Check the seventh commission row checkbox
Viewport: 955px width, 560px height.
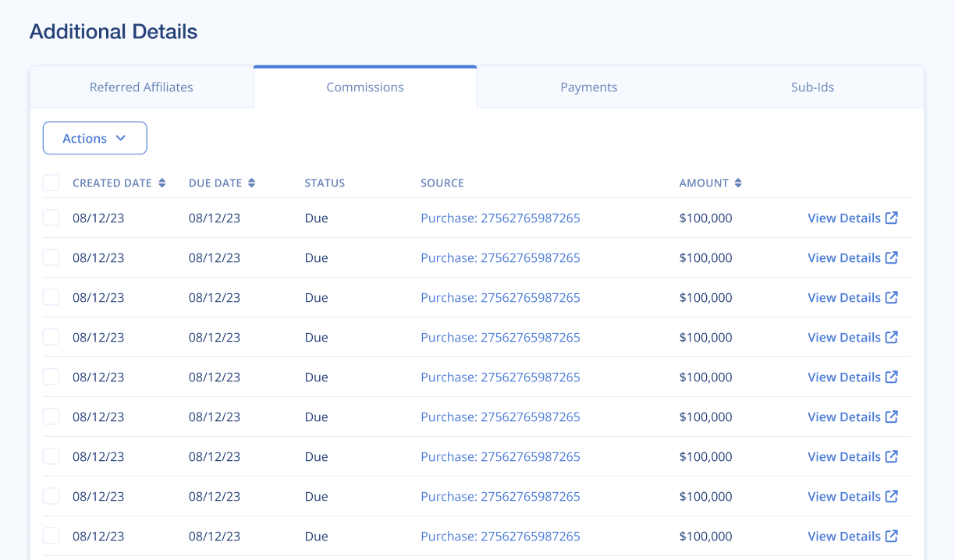pyautogui.click(x=51, y=457)
